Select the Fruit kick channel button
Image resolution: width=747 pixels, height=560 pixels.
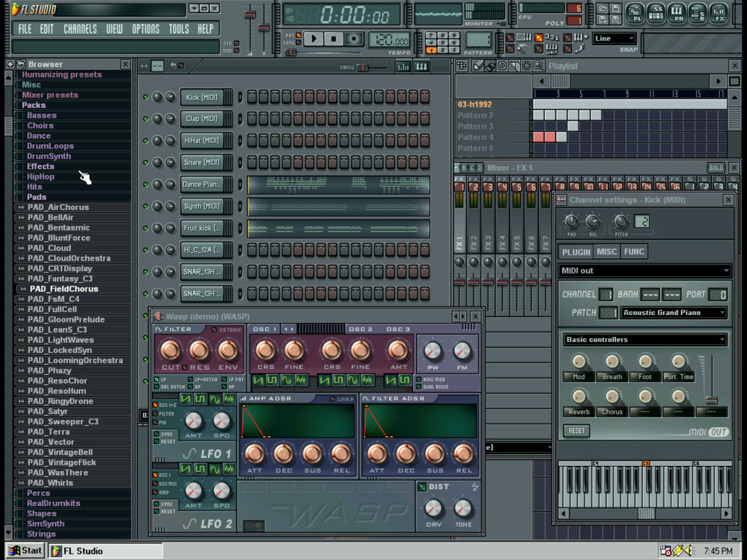click(x=203, y=228)
